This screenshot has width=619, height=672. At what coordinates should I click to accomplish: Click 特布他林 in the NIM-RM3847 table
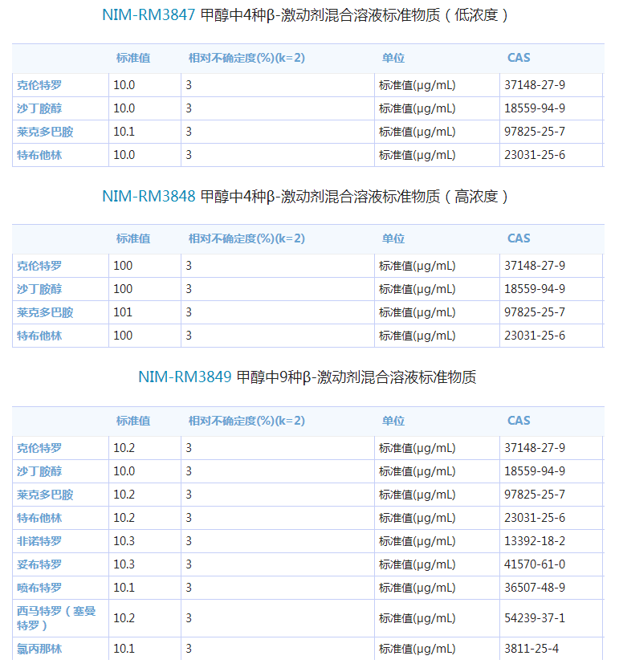tap(39, 155)
